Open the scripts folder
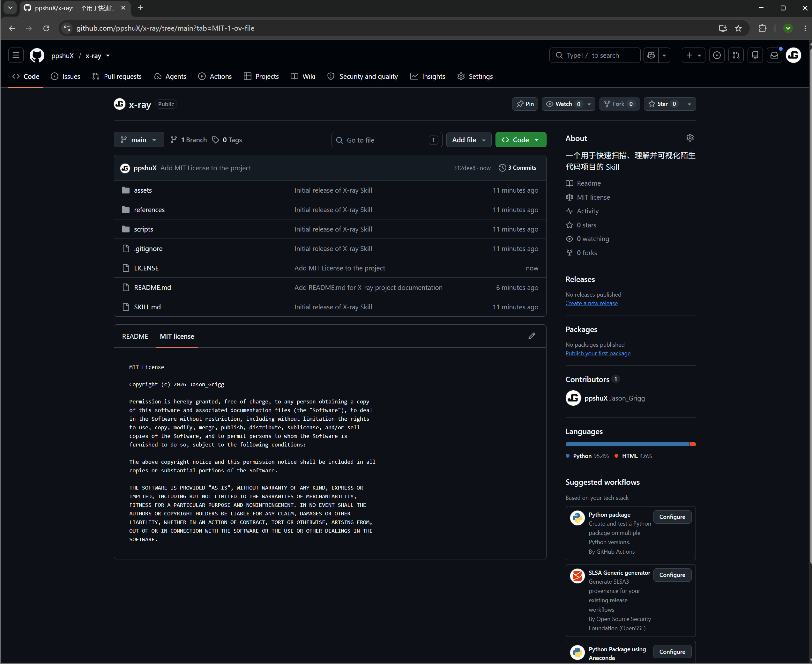This screenshot has width=812, height=664. 144,230
